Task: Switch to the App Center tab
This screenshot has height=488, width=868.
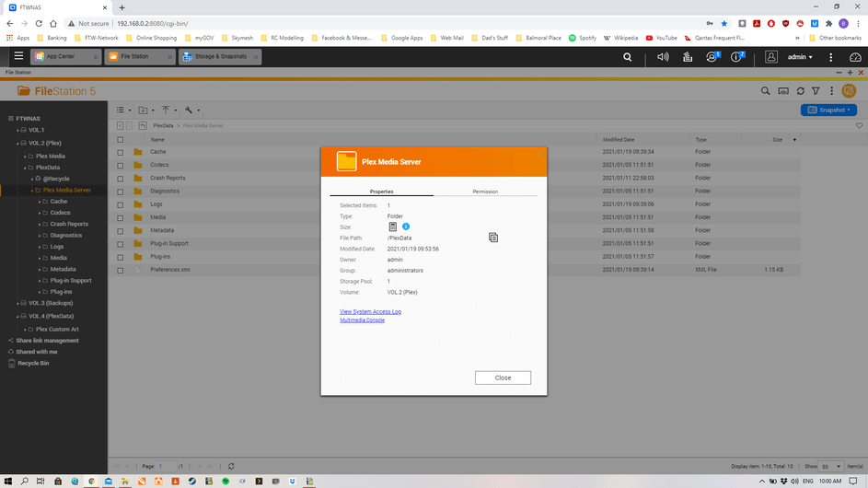Action: point(66,56)
